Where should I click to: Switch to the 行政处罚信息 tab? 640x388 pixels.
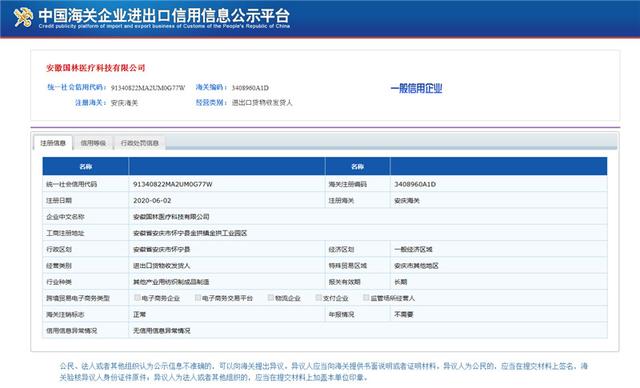click(140, 143)
